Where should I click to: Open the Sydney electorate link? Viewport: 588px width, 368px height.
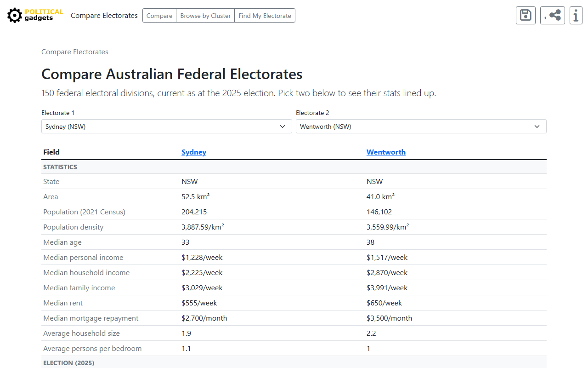194,152
